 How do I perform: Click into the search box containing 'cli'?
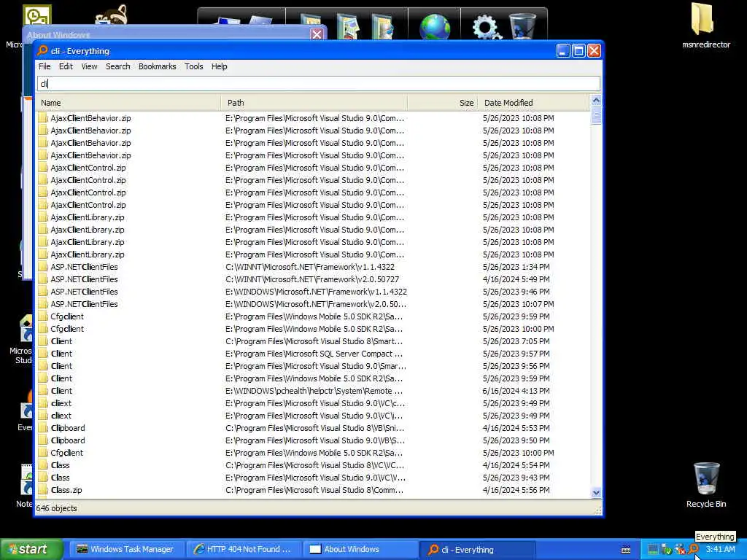pyautogui.click(x=318, y=84)
